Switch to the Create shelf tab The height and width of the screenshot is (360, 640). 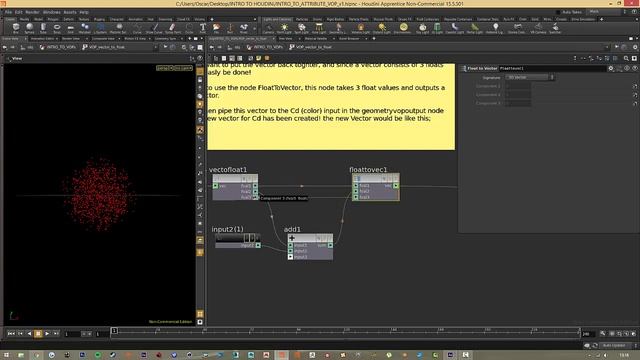click(10, 19)
